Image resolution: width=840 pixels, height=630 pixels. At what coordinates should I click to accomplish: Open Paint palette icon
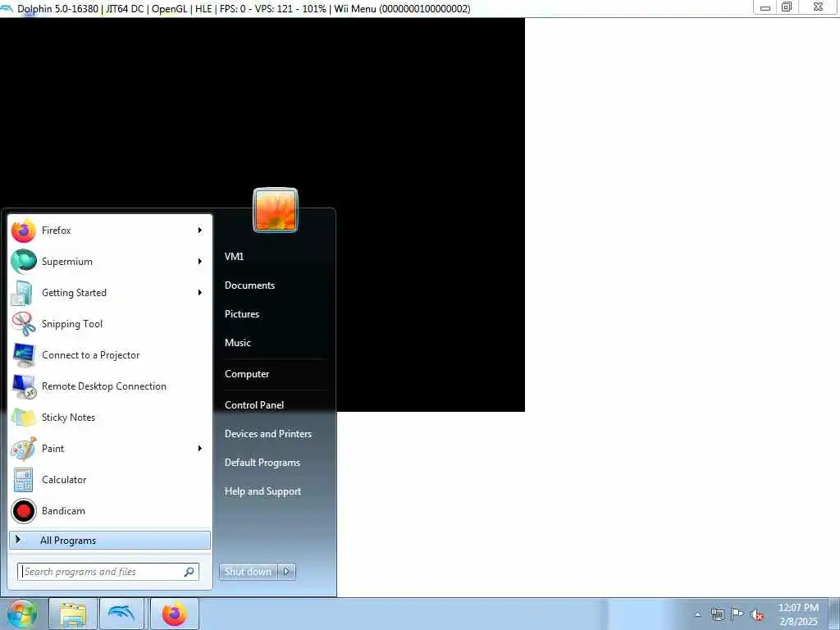(24, 449)
